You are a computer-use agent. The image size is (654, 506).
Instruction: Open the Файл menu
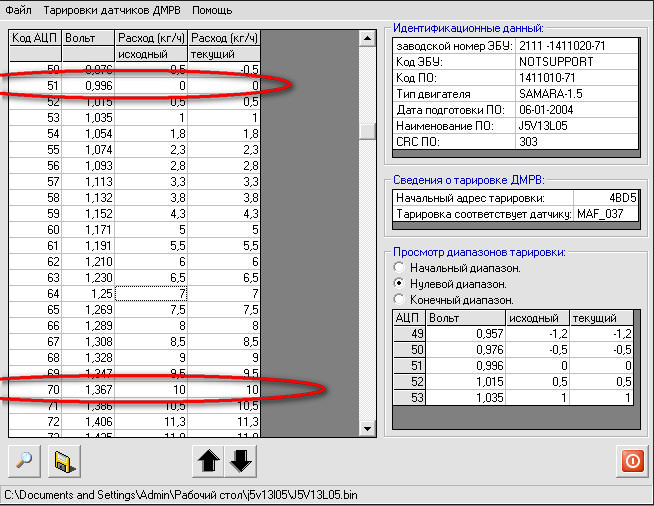pos(18,10)
